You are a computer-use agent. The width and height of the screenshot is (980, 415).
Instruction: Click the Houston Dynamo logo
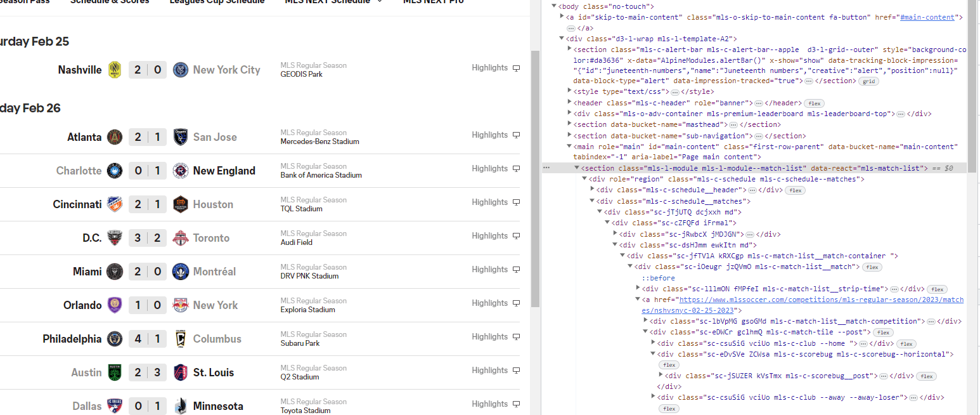click(x=181, y=204)
